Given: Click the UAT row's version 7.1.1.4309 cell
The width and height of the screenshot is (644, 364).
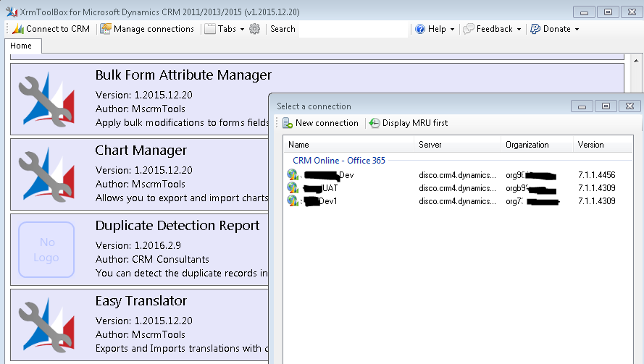Looking at the screenshot, I should (x=596, y=188).
